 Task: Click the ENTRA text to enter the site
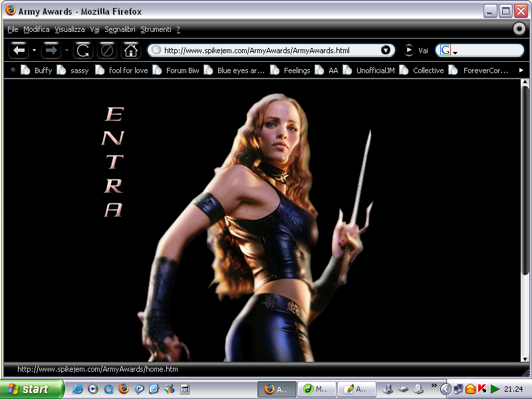pyautogui.click(x=113, y=162)
